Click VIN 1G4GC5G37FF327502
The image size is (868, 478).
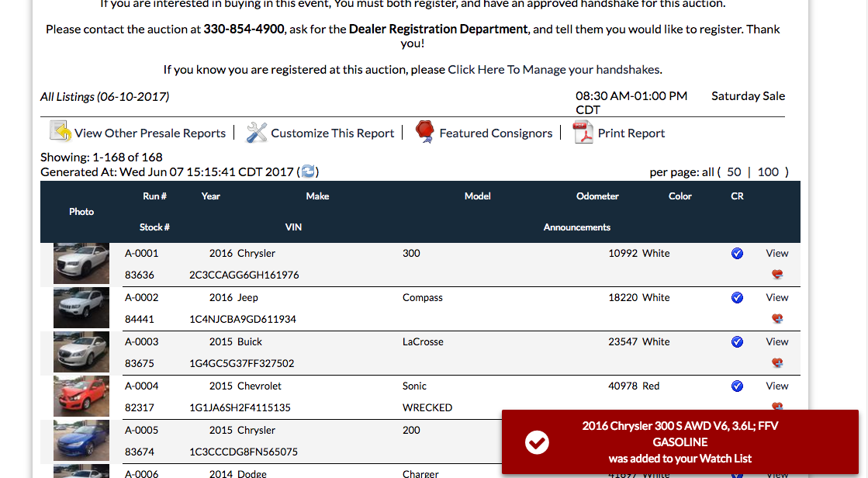pyautogui.click(x=242, y=363)
